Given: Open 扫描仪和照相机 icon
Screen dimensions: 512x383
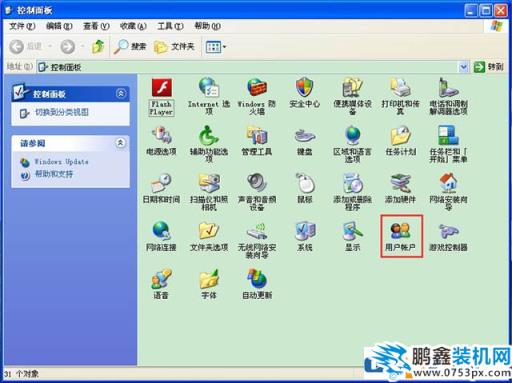Looking at the screenshot, I should 209,192.
